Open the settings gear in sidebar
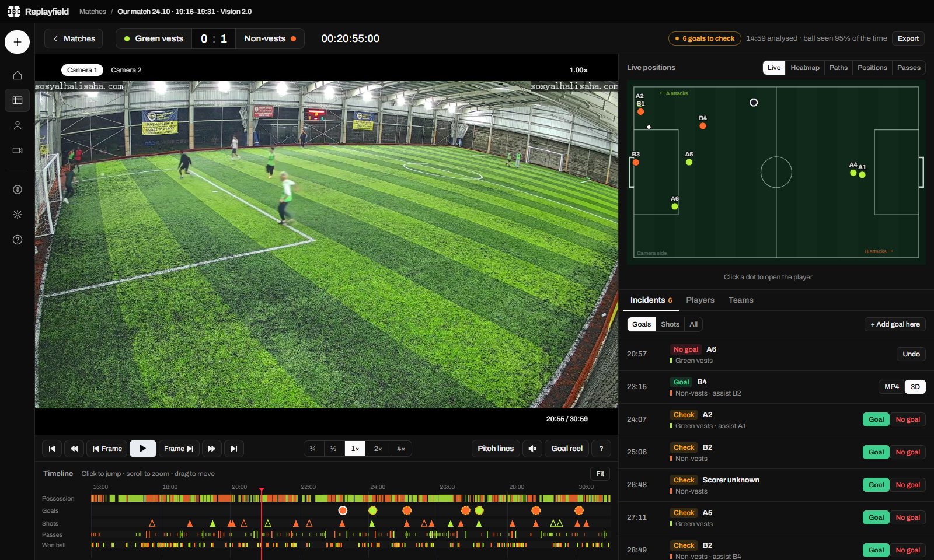This screenshot has height=560, width=934. pos(18,215)
